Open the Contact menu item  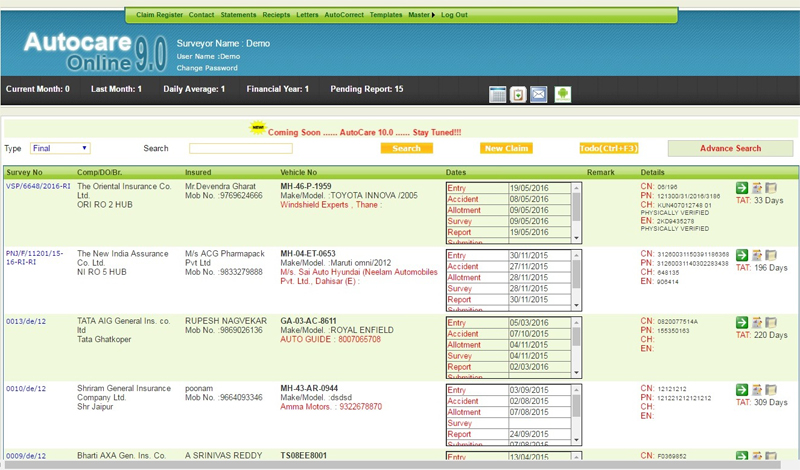click(x=202, y=15)
